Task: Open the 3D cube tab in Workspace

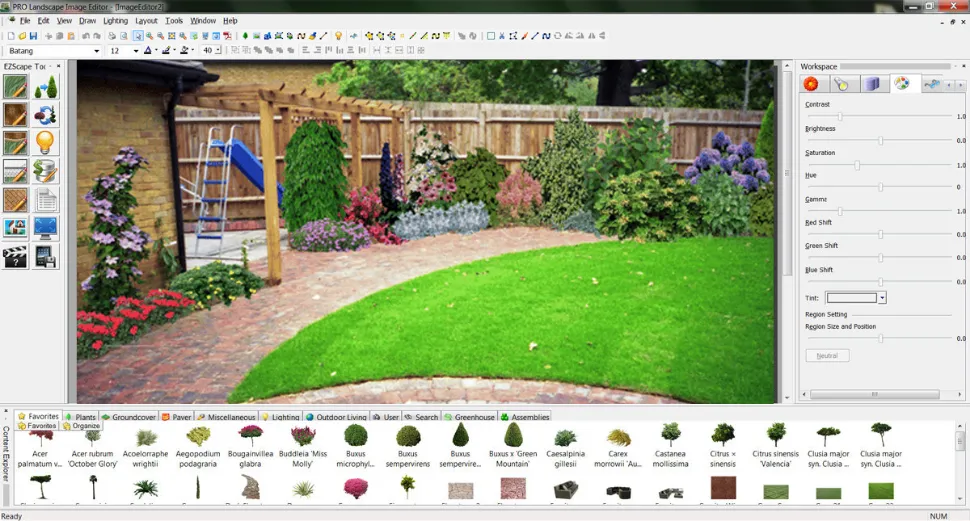Action: [872, 84]
